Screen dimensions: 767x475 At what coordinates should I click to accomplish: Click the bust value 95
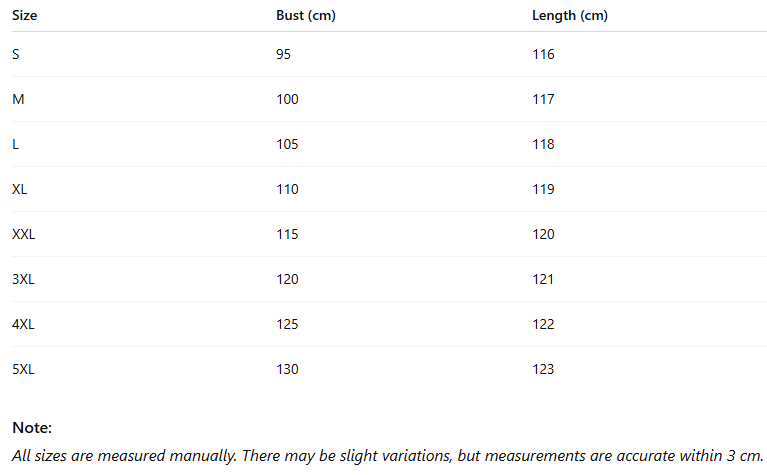click(284, 54)
